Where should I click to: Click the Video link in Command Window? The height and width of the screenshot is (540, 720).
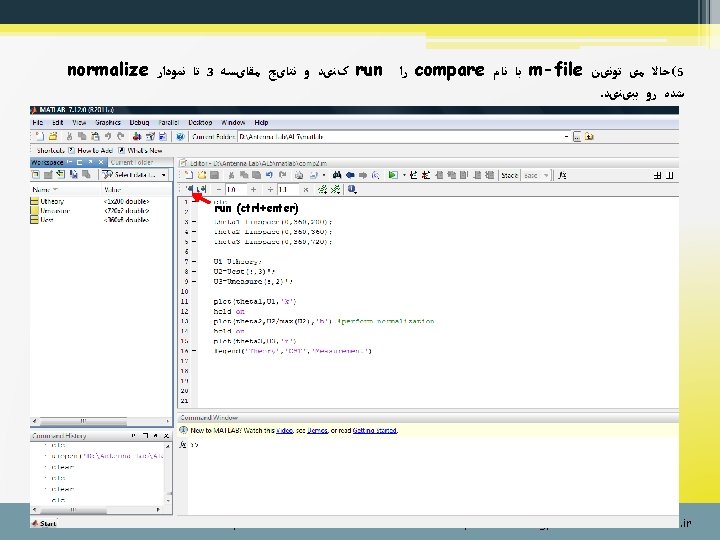[284, 430]
